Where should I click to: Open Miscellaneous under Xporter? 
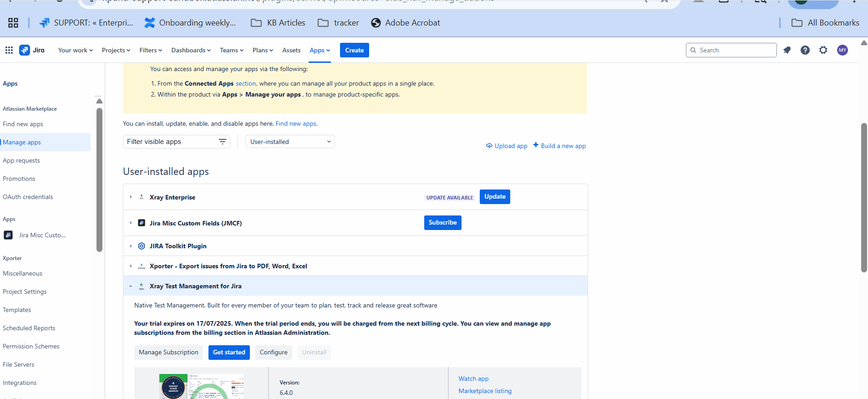tap(22, 273)
